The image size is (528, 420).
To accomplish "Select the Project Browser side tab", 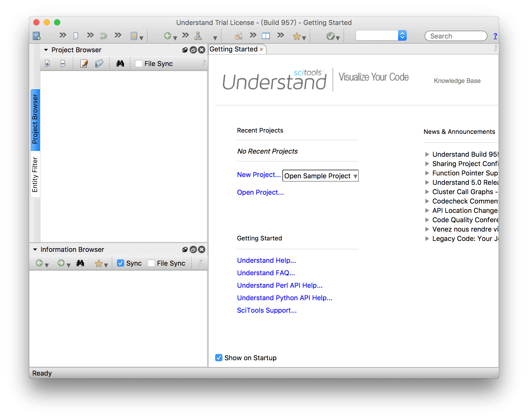I will click(x=35, y=120).
